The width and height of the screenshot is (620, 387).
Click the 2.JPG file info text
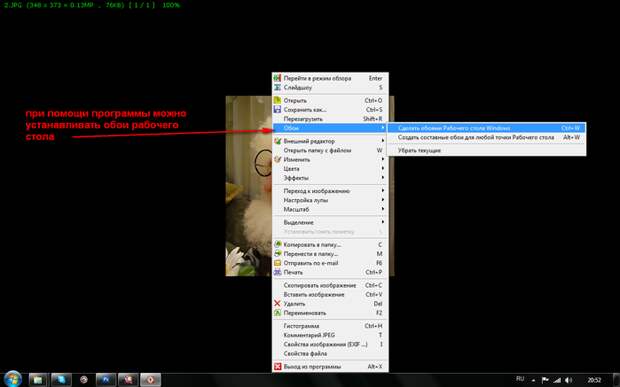pos(91,5)
